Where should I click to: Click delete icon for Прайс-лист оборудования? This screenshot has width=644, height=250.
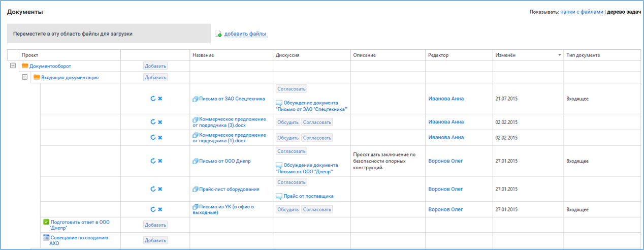click(160, 189)
